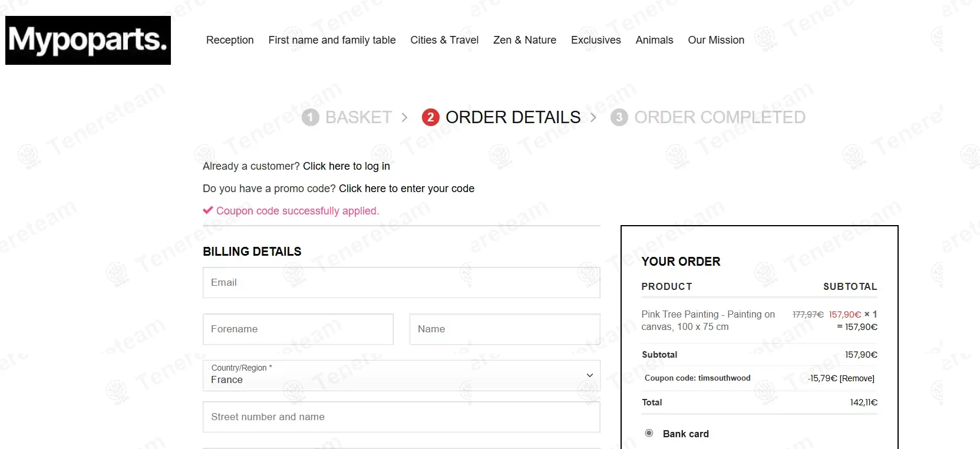Focus the Name input field
Image resolution: width=980 pixels, height=449 pixels.
(504, 329)
